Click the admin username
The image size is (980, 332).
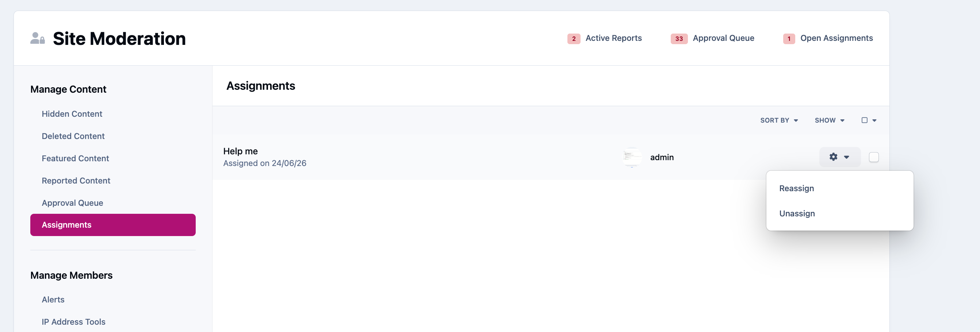(x=662, y=157)
